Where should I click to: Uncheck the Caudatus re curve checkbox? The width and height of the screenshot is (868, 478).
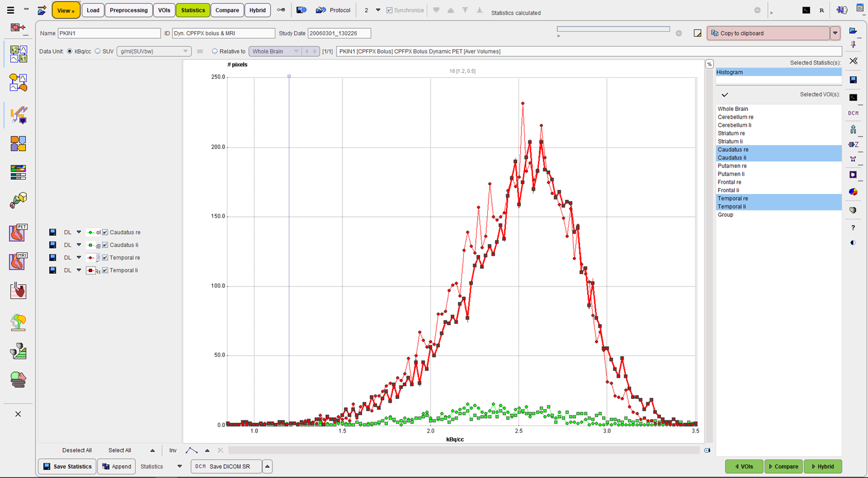point(105,232)
